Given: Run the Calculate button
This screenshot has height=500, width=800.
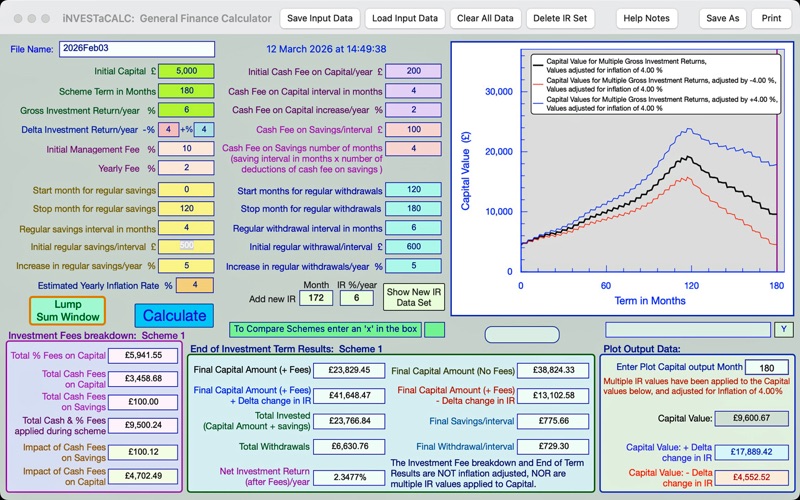Looking at the screenshot, I should pos(174,315).
